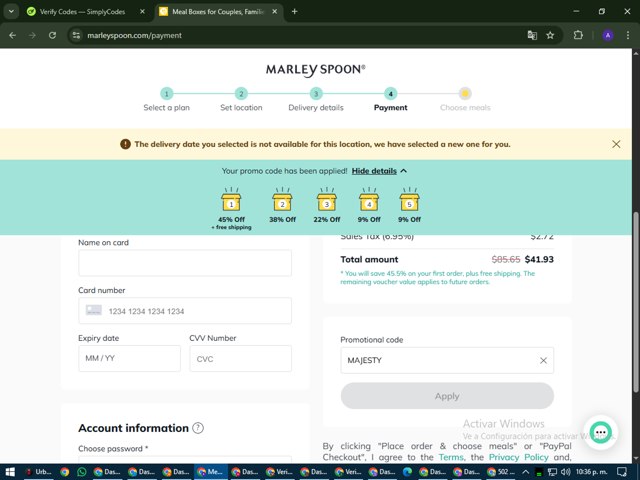Click the box 4 9% Off icon

pos(369,200)
